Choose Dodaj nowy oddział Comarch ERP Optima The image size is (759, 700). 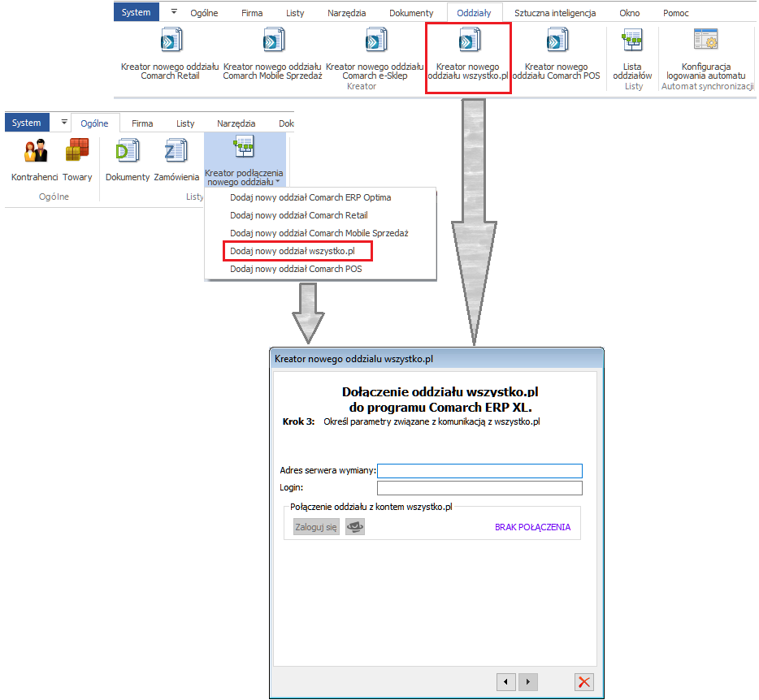pyautogui.click(x=320, y=197)
